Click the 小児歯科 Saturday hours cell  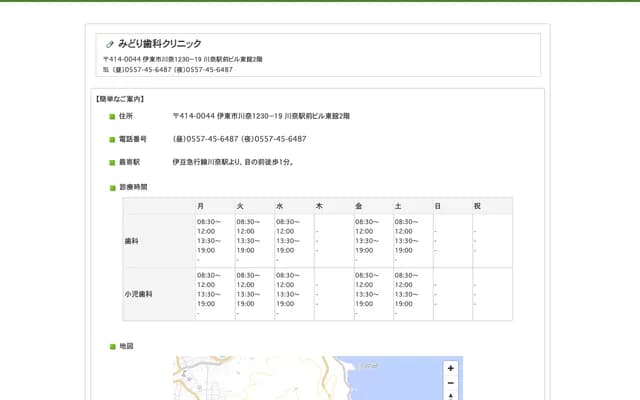tap(413, 294)
